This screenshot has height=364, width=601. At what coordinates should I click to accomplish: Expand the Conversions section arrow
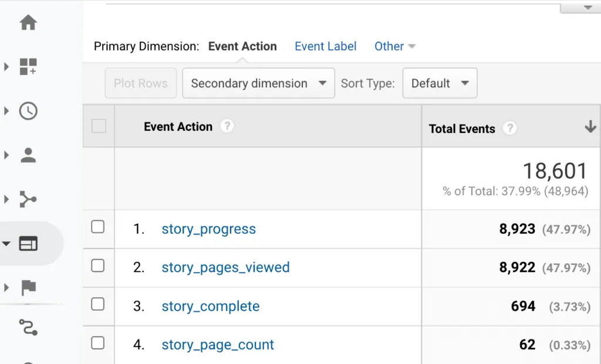tap(6, 287)
